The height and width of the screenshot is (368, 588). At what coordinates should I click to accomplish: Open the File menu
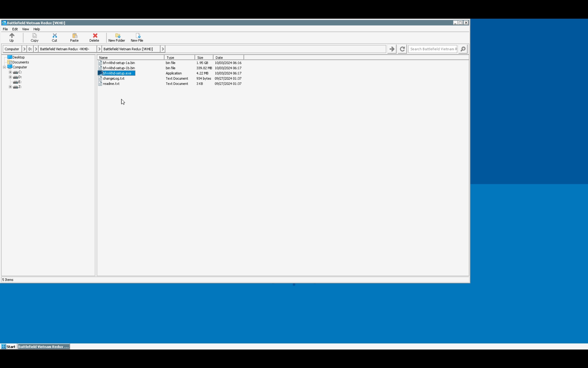5,29
